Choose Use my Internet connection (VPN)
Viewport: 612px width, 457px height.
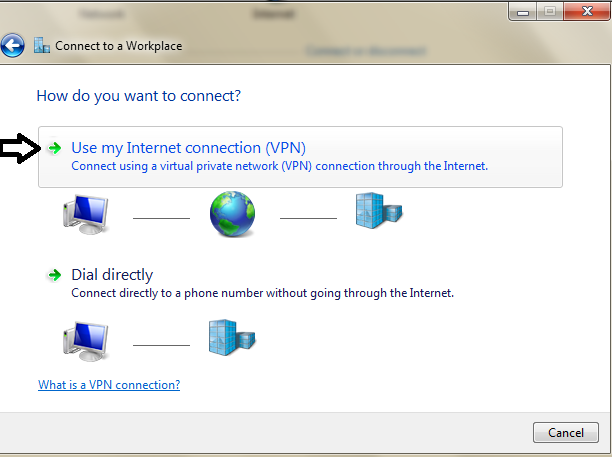click(x=300, y=157)
